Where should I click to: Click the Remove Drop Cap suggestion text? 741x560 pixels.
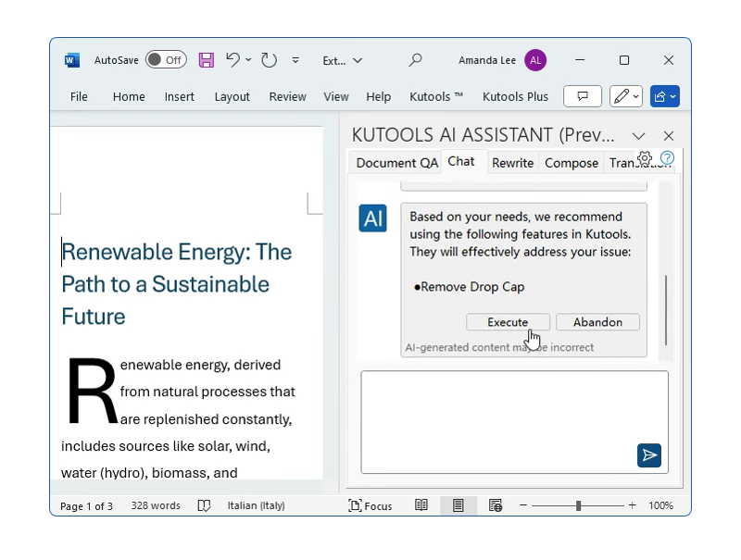(472, 287)
